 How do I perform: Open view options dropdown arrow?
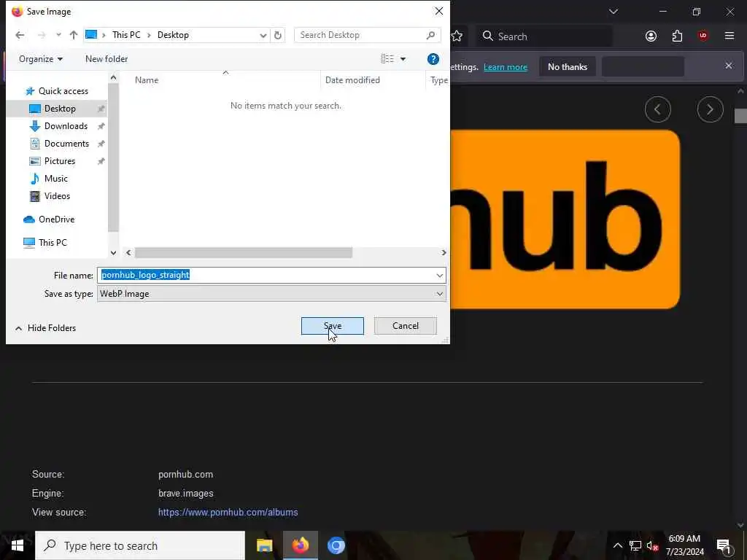[403, 59]
